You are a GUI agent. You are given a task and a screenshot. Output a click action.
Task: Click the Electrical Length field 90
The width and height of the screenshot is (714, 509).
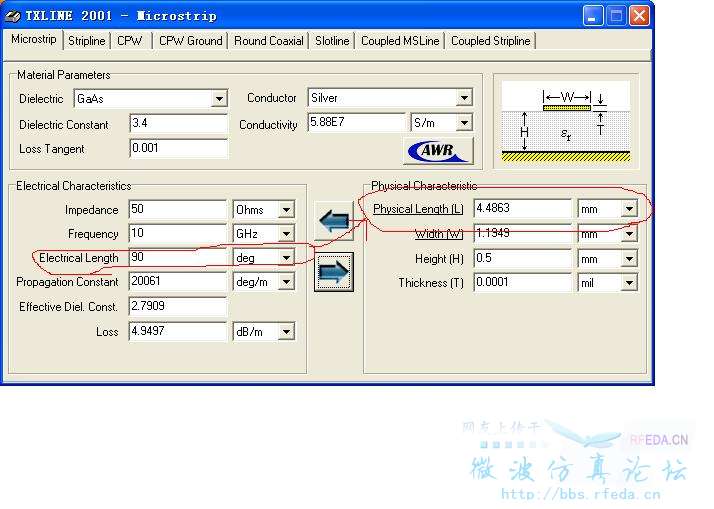point(178,258)
